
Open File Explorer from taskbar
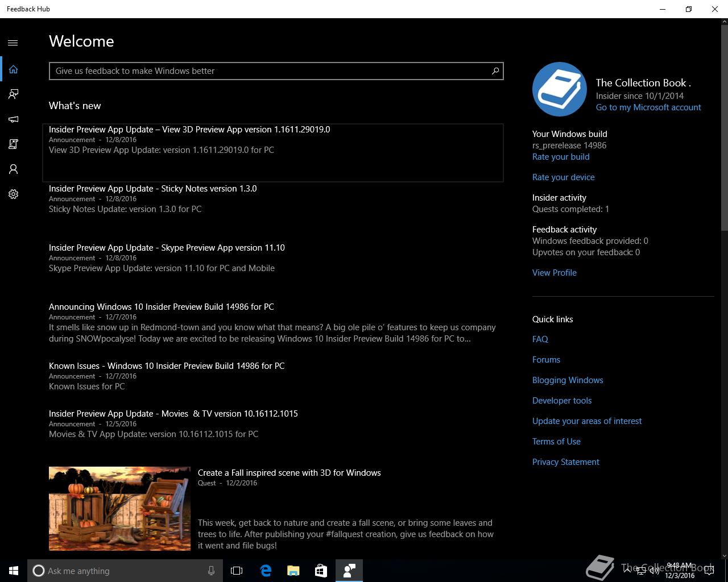293,571
